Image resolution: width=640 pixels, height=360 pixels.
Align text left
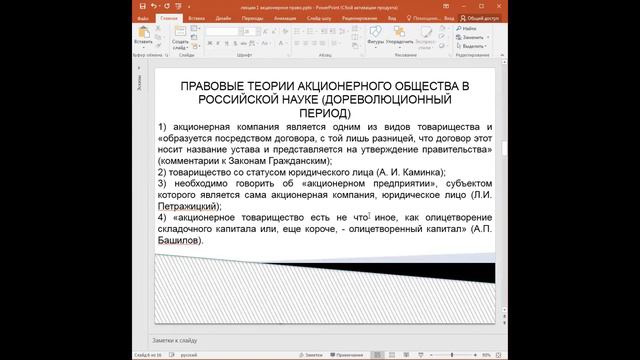297,43
